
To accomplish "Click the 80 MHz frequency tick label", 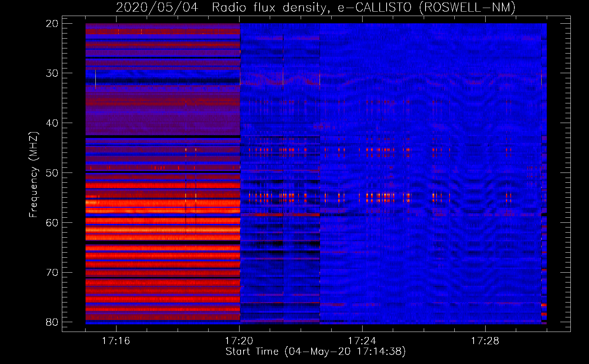I will [x=52, y=322].
